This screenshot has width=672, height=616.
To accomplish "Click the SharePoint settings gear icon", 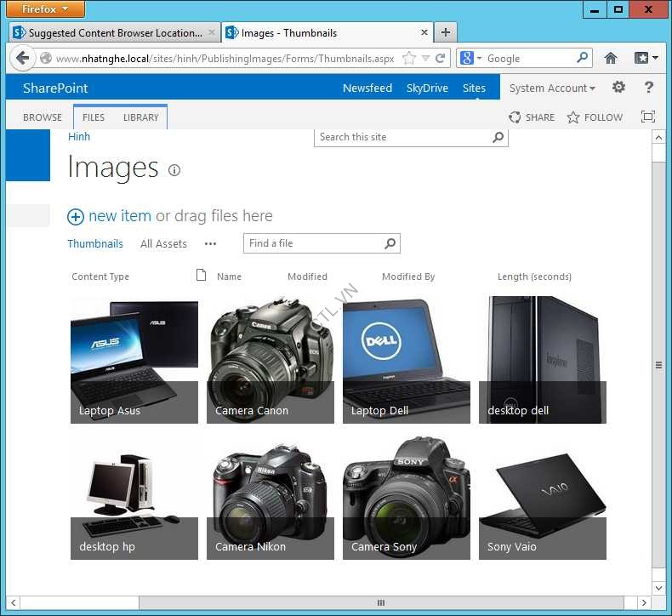I will pos(618,88).
